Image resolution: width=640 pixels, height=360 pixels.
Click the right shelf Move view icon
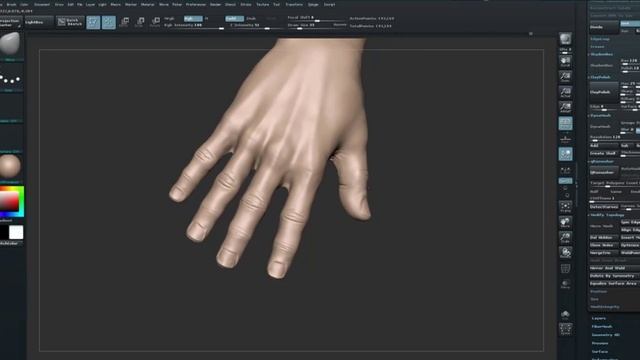click(565, 222)
